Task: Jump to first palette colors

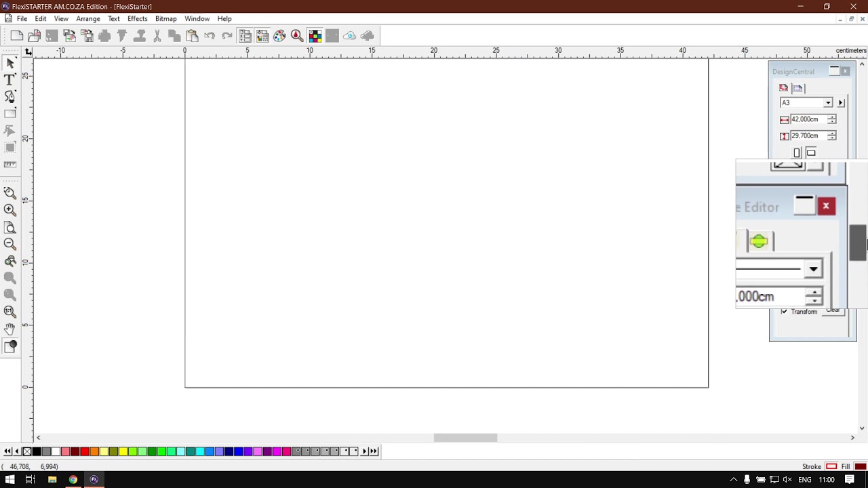Action: 7,451
